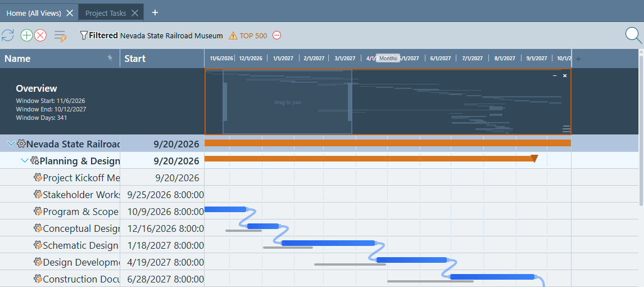The height and width of the screenshot is (287, 644).
Task: Close the Project Tasks tab
Action: (x=135, y=13)
